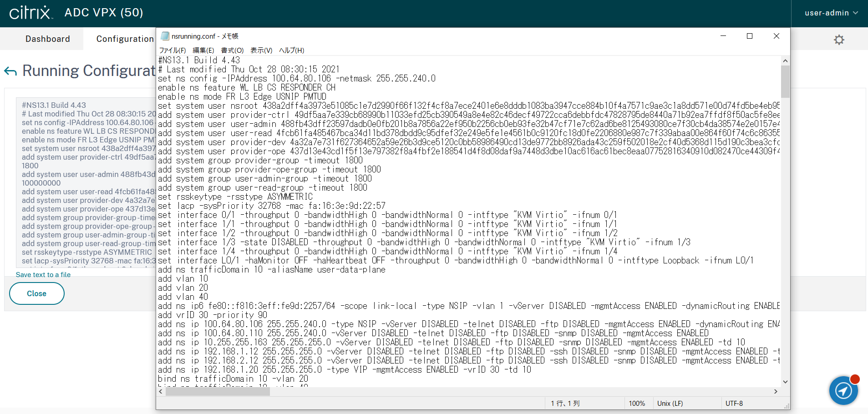Close the nsrunning.conf Notepad window

[777, 36]
